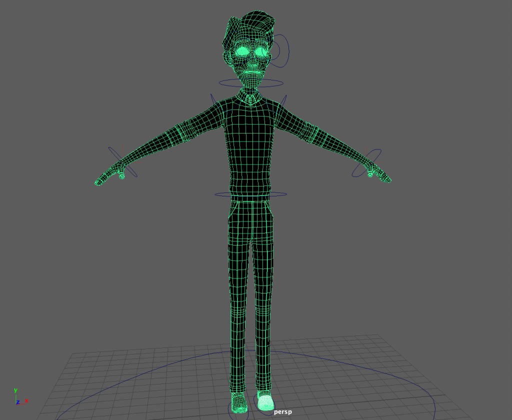This screenshot has width=512, height=420.
Task: Click the red X axis gizmo label
Action: 26,400
